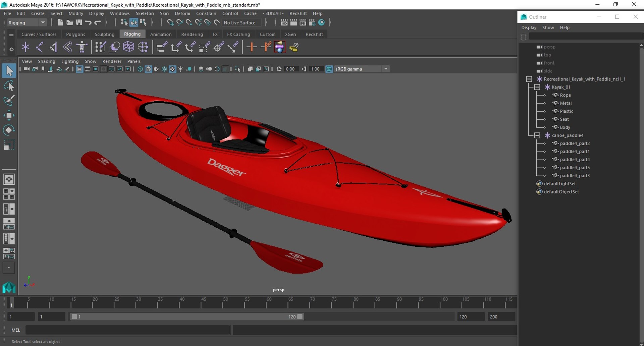Switch to four view layout
Screen dimensions: 644x346
point(9,194)
